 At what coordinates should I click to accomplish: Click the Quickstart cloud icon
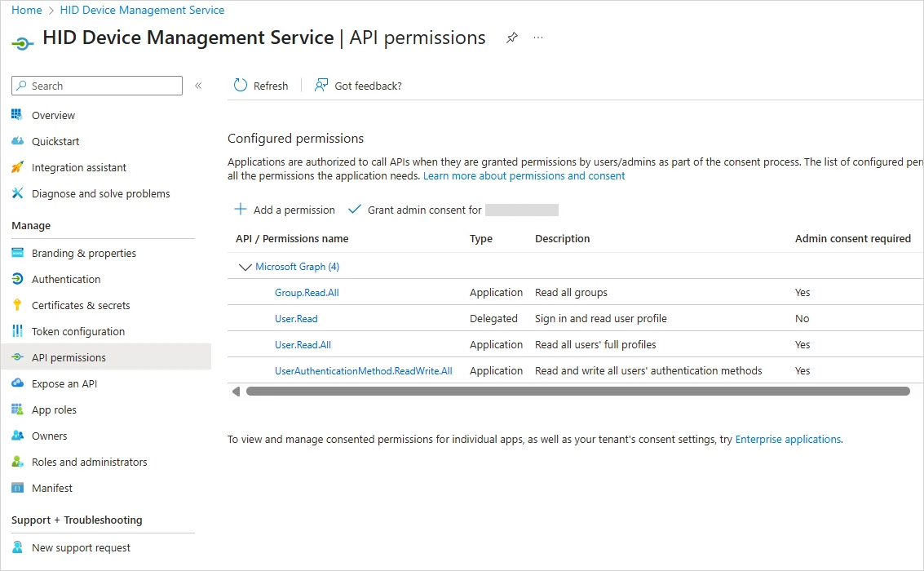pyautogui.click(x=17, y=141)
